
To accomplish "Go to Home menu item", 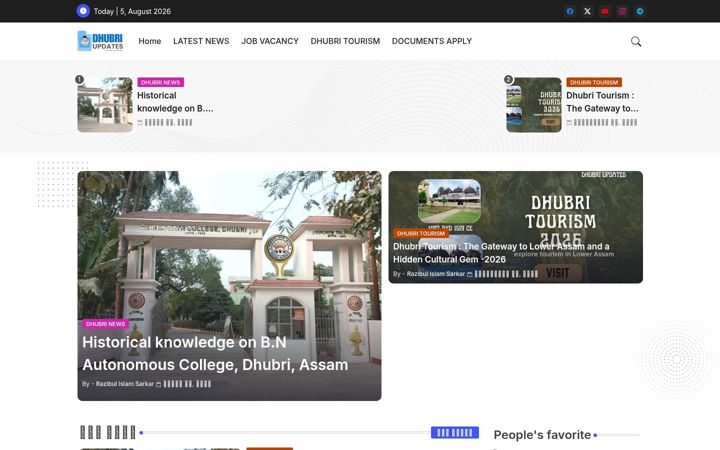I will click(x=150, y=41).
